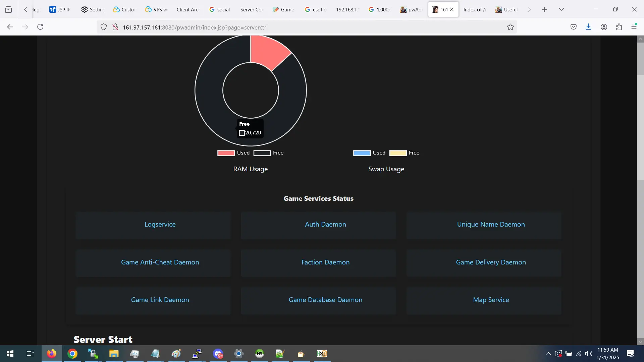The image size is (644, 362).
Task: Open the Game Anti-Cheat Daemon link
Action: [160, 262]
